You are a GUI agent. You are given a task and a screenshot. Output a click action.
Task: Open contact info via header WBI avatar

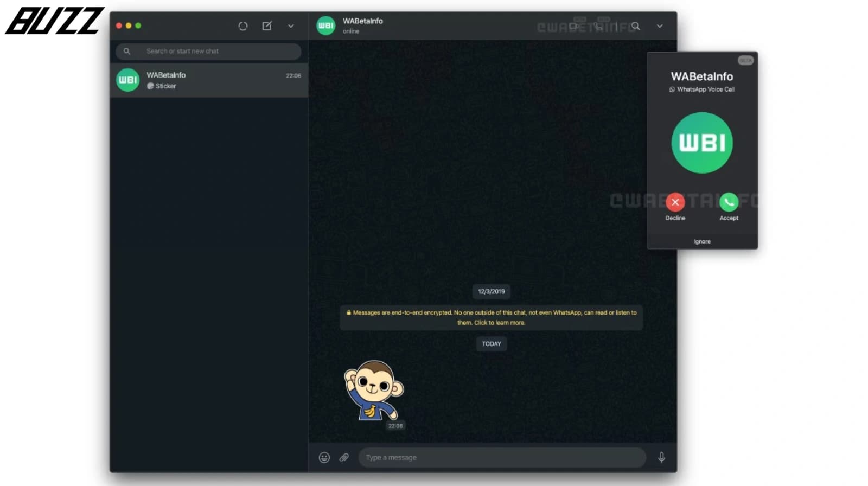325,25
